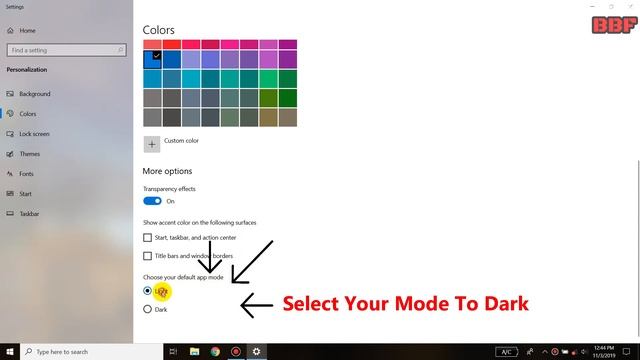
Task: Check Start, taskbar, and action center
Action: 147,238
